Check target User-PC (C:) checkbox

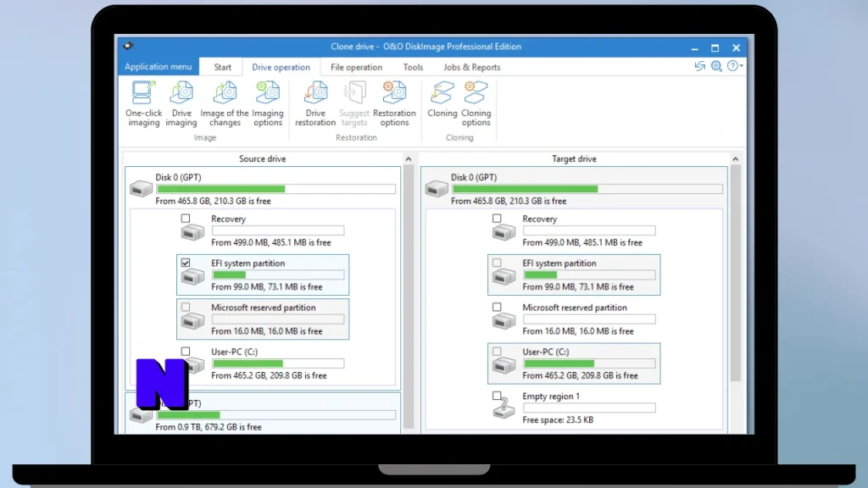pos(497,352)
